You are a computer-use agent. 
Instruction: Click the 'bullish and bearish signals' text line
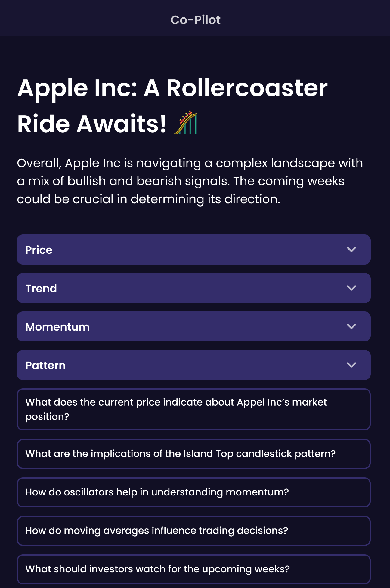coord(149,181)
